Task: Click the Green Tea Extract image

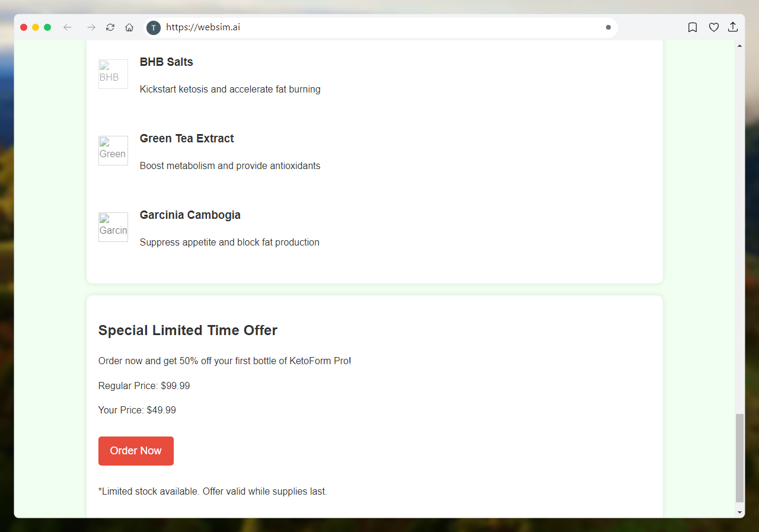Action: pyautogui.click(x=113, y=151)
